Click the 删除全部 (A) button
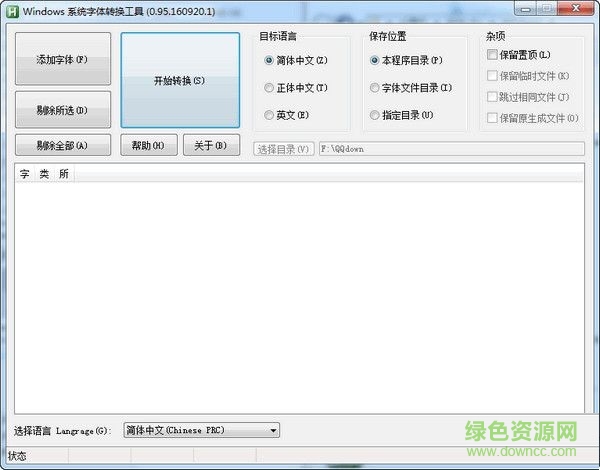The image size is (600, 470). tap(63, 145)
